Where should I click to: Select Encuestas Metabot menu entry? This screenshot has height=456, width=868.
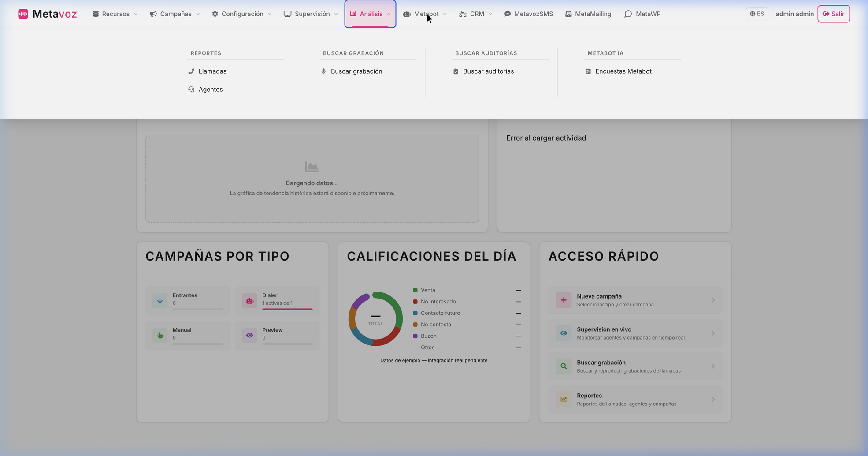(x=623, y=71)
